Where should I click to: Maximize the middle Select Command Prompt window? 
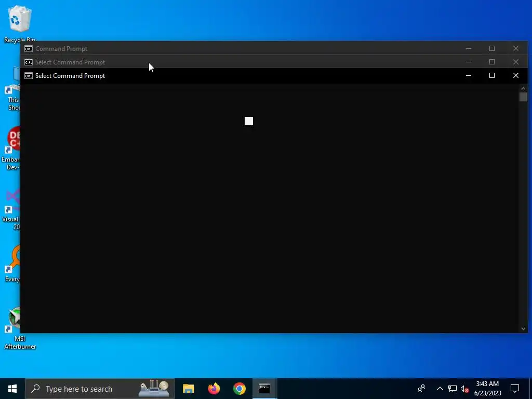click(492, 62)
